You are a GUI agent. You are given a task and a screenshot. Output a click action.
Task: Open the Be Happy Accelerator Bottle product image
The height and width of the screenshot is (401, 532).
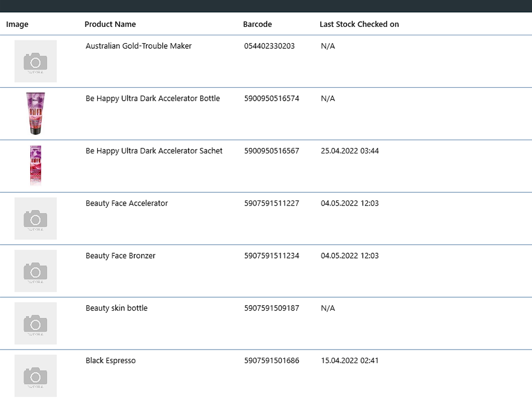tap(36, 113)
